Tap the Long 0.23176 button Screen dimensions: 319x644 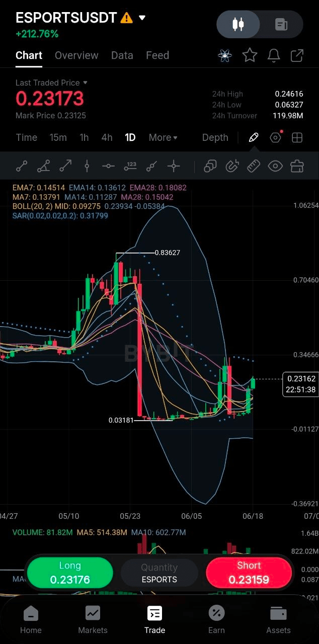coord(70,573)
